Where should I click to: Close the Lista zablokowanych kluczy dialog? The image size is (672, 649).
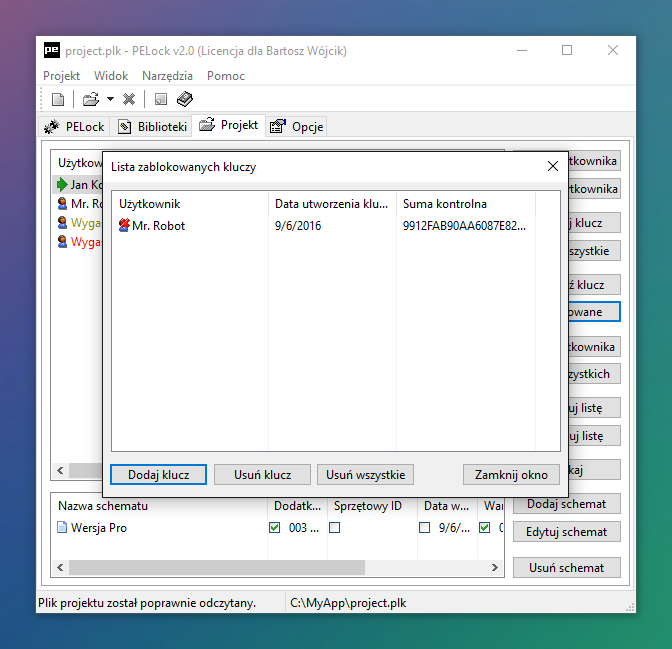point(553,166)
